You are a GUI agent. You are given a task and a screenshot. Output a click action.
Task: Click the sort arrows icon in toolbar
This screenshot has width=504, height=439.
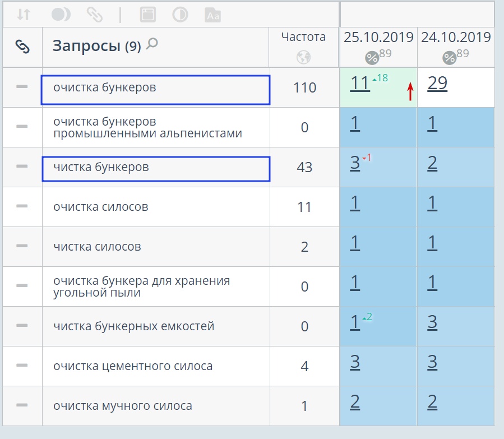(x=23, y=15)
